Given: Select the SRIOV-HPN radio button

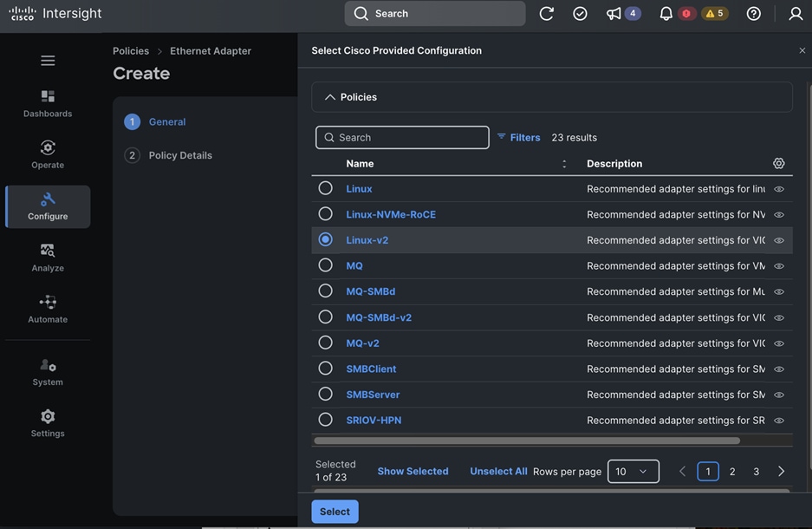Looking at the screenshot, I should click(325, 419).
